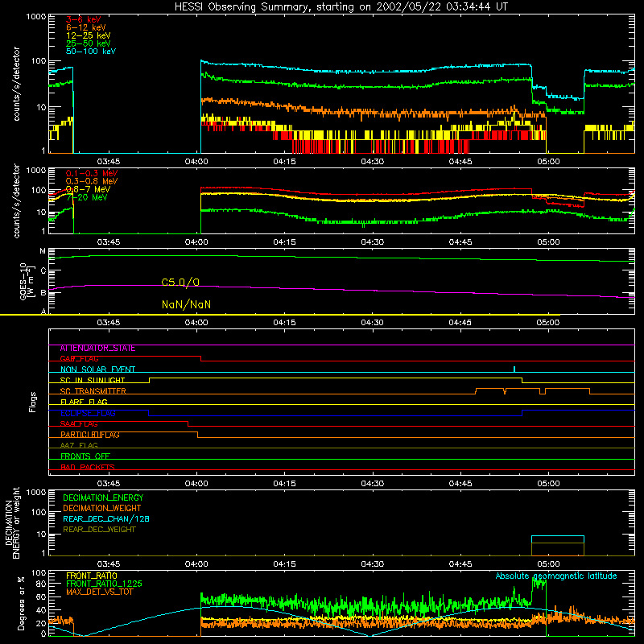Click the dim A47_FLAG label
This screenshot has height=644, width=644.
[x=79, y=446]
